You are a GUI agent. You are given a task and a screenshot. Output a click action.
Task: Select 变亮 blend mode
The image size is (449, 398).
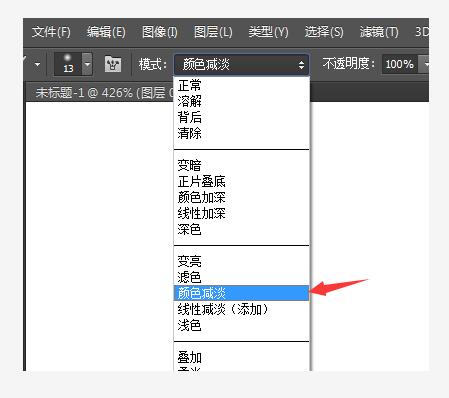pos(242,261)
